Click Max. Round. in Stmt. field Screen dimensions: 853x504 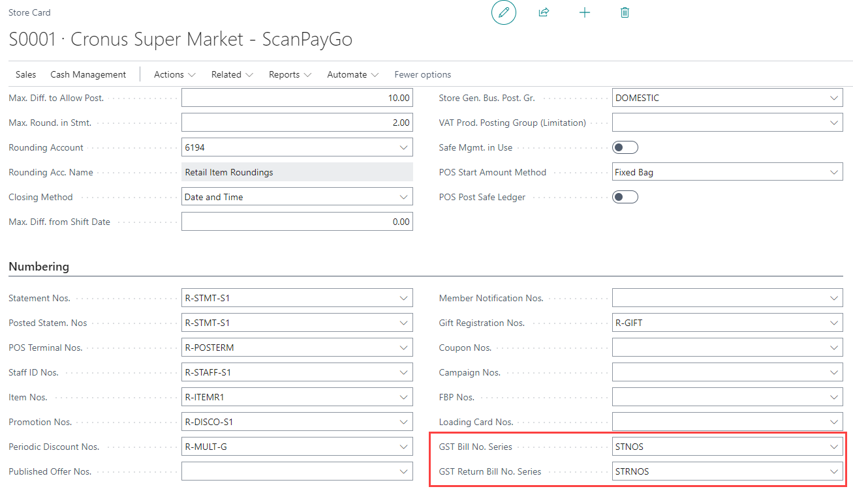coord(297,123)
